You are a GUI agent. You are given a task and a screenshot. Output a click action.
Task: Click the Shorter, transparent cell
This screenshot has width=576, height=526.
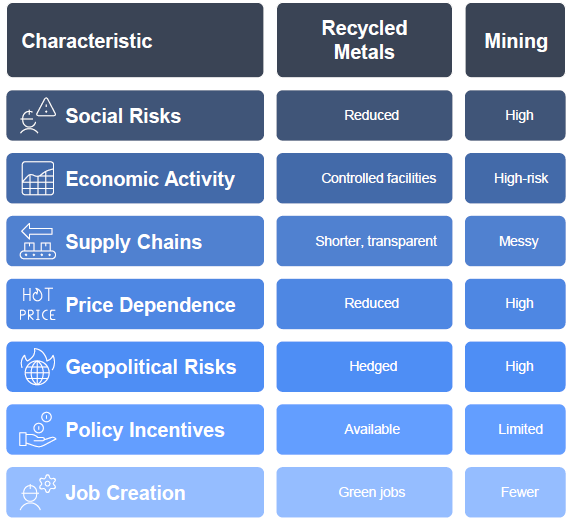point(364,241)
